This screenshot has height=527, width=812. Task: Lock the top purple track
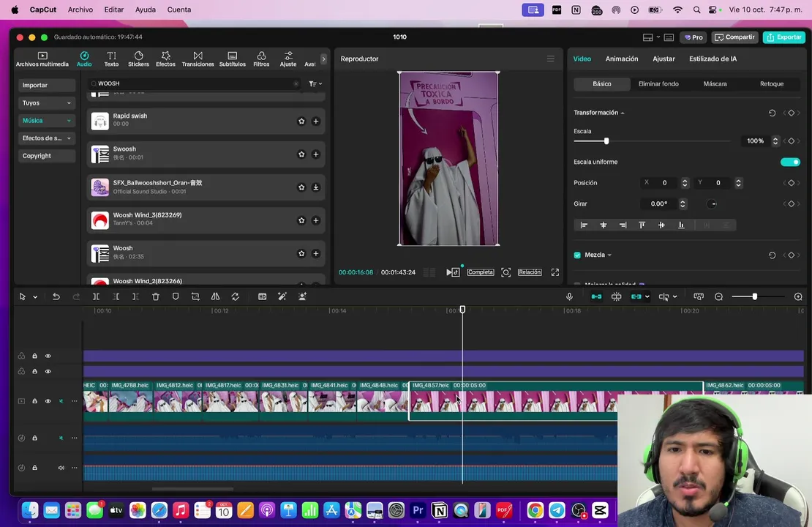34,356
